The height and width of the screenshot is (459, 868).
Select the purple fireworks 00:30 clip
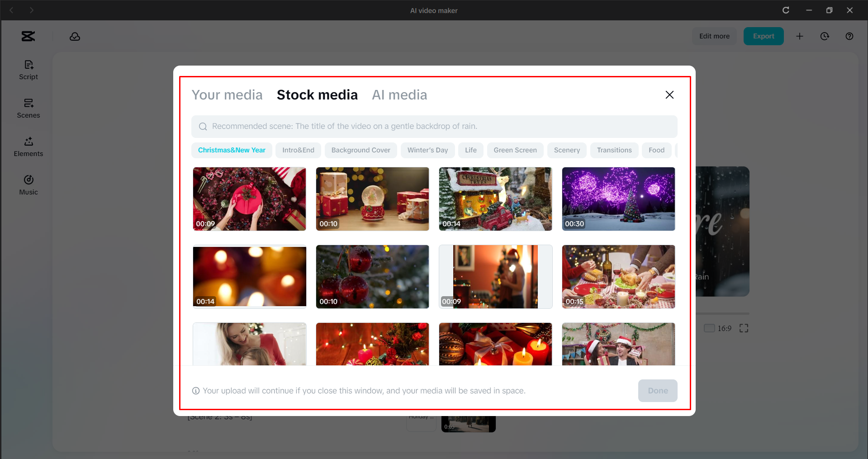619,199
